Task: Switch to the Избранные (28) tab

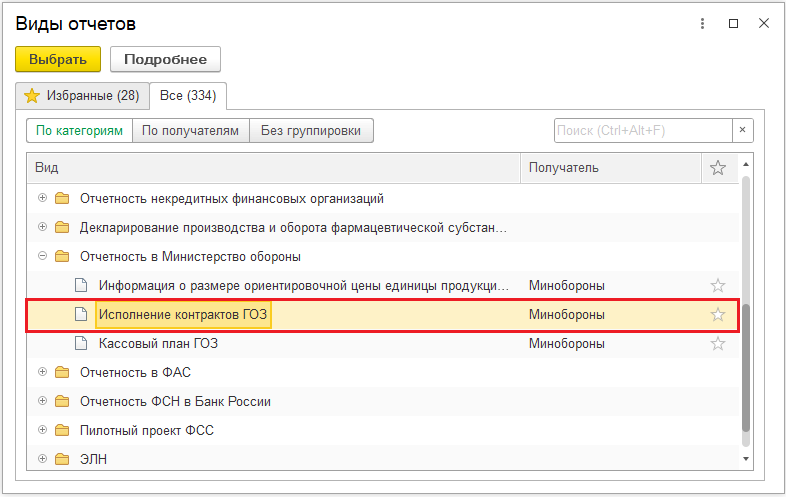Action: (x=83, y=96)
